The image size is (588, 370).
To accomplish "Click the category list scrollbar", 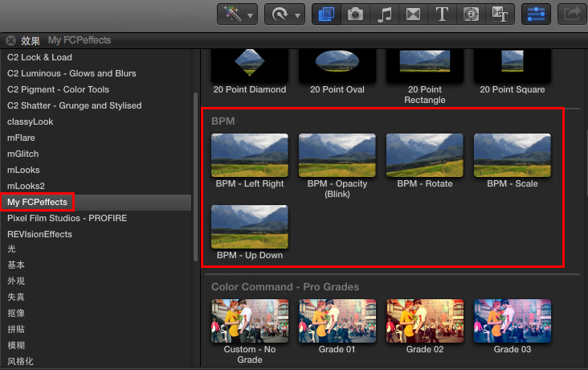I will 195,176.
